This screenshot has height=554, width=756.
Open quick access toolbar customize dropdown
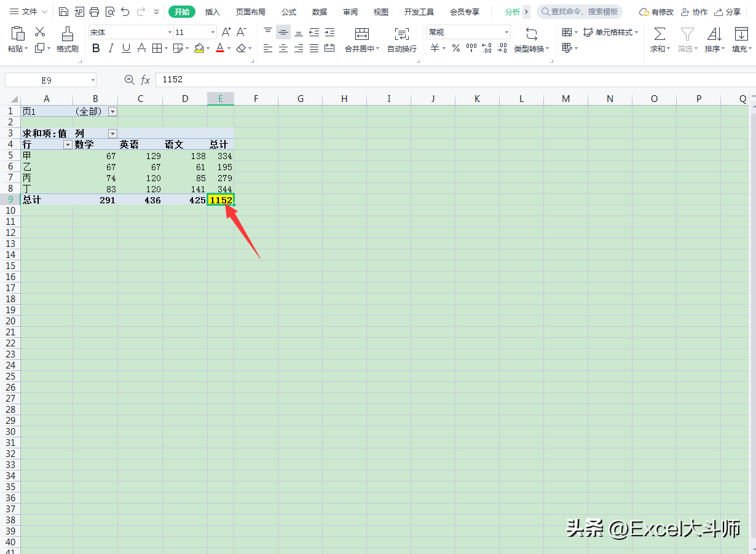click(x=156, y=12)
